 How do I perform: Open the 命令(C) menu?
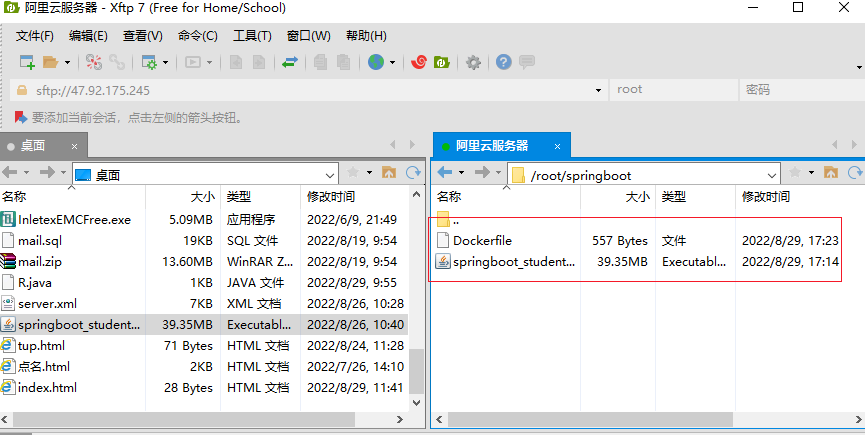pyautogui.click(x=197, y=36)
